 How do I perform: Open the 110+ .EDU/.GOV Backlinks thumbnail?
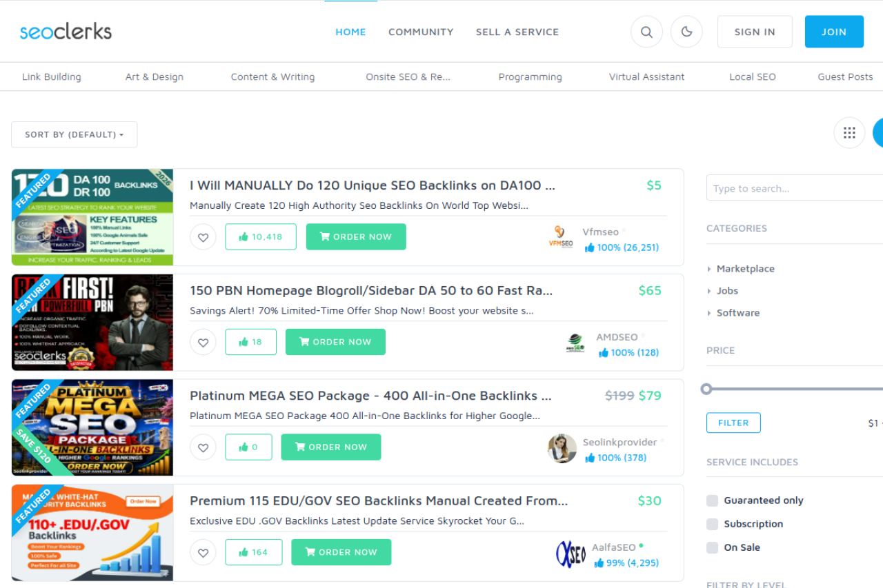(x=92, y=533)
